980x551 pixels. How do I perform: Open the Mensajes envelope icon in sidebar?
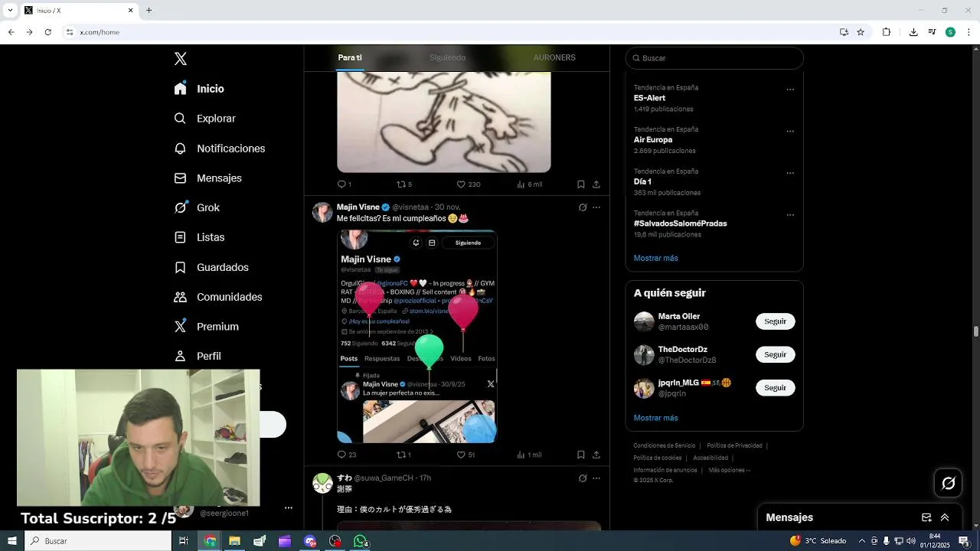[x=180, y=178]
